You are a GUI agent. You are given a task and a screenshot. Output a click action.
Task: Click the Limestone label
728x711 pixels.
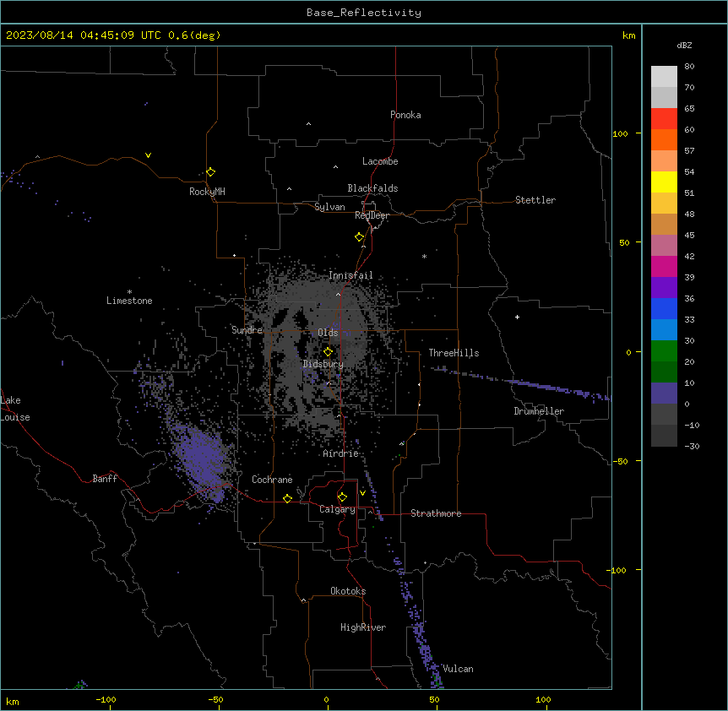tap(129, 301)
